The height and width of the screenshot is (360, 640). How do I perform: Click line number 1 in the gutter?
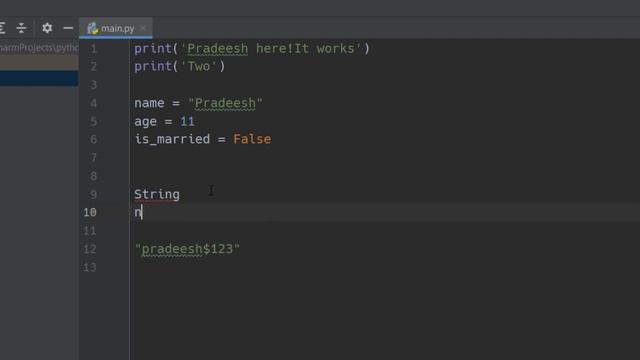[x=94, y=49]
